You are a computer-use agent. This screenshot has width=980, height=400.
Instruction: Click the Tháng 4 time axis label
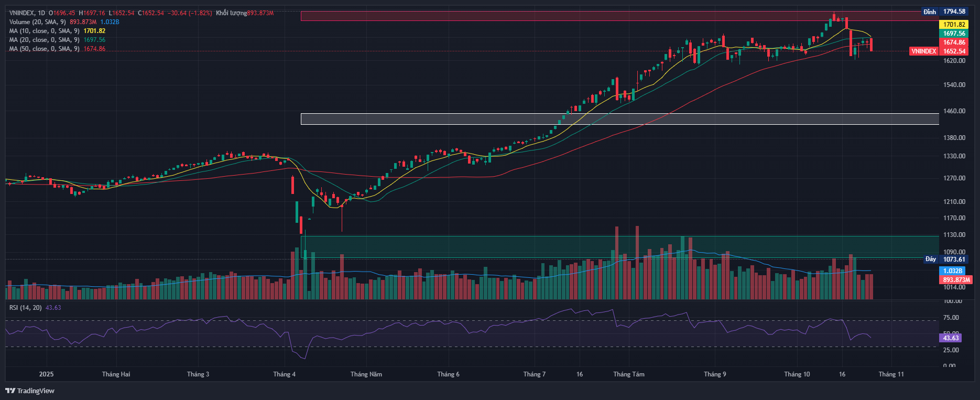click(284, 374)
